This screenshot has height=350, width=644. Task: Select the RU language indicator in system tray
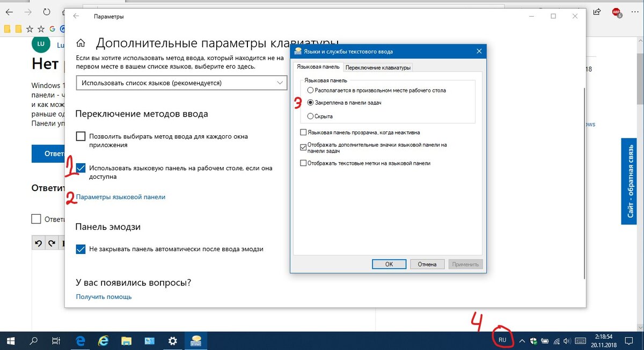pos(503,340)
